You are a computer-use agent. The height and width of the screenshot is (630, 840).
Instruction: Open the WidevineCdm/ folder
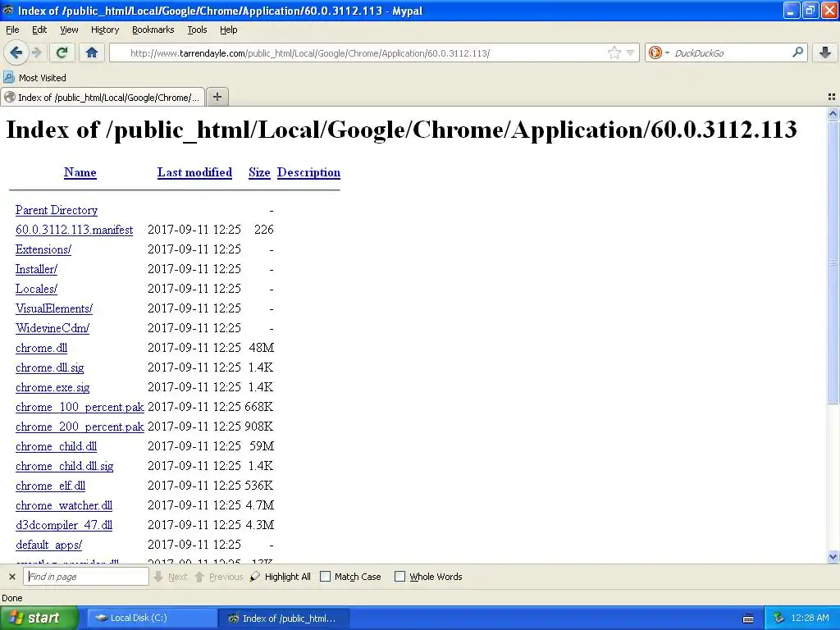[x=52, y=328]
